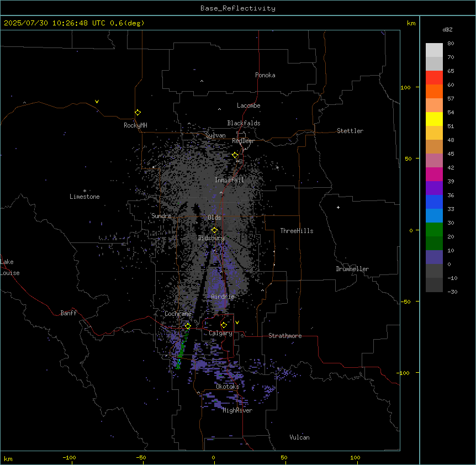Image resolution: width=476 pixels, height=465 pixels.
Task: Click the -100 tick label on right axis
Action: pyautogui.click(x=404, y=373)
